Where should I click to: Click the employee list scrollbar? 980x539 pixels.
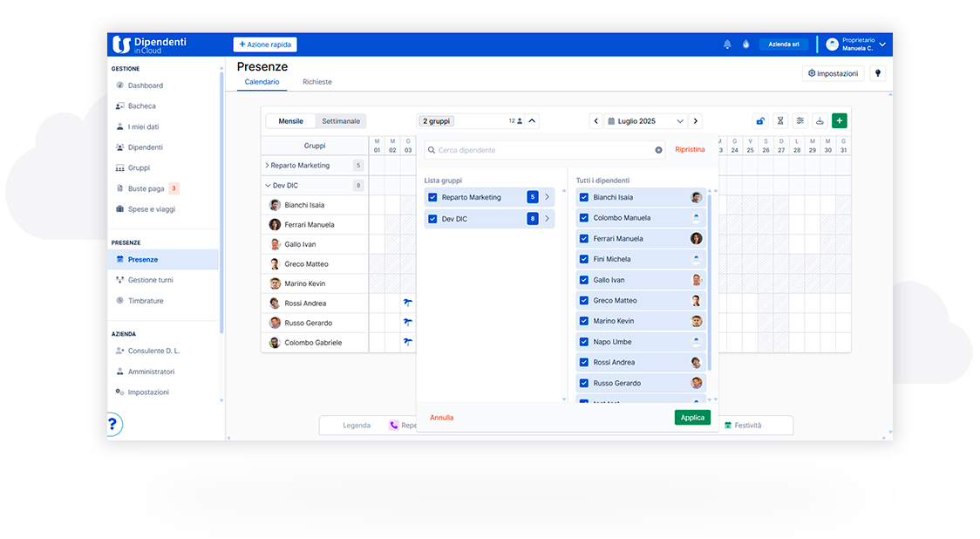(x=710, y=282)
